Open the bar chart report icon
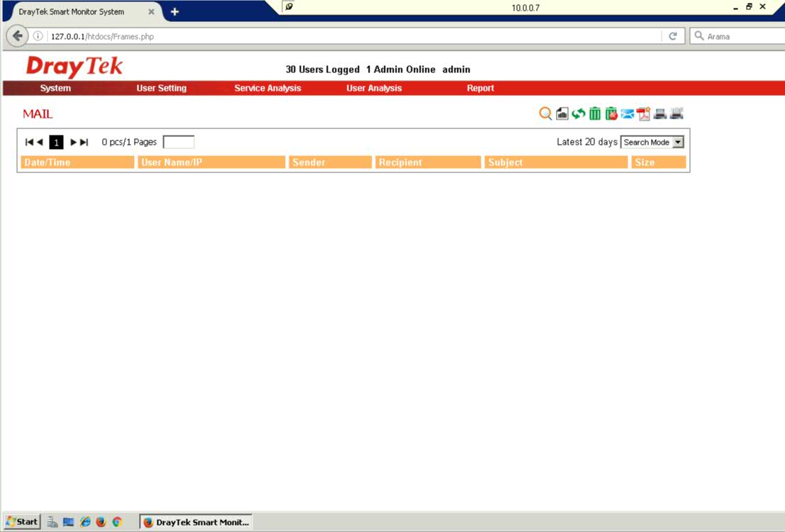Viewport: 785px width, 532px height. [562, 113]
